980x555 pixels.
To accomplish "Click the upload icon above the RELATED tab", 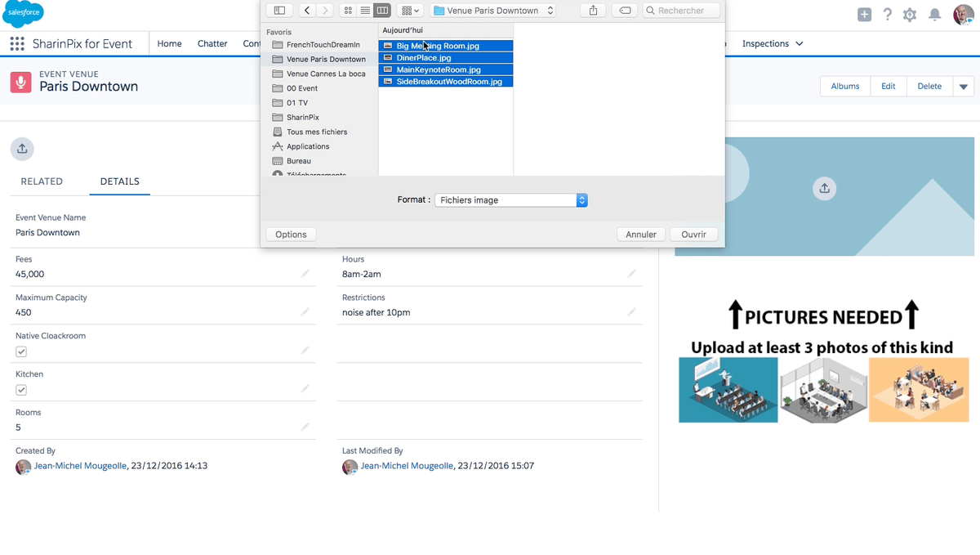I will click(x=22, y=148).
